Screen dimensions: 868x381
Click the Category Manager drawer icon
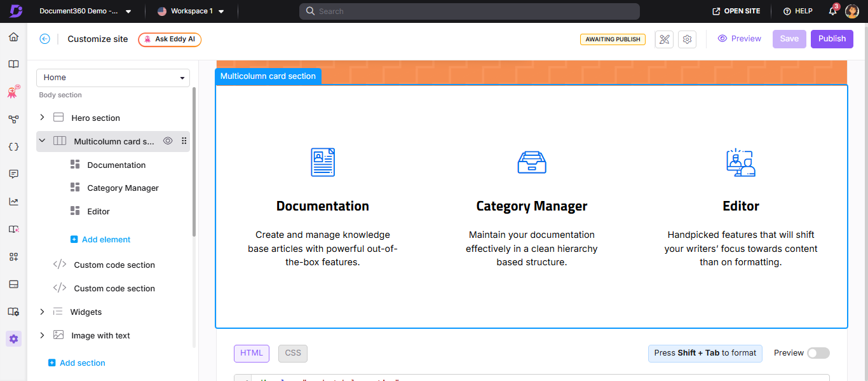(x=532, y=162)
